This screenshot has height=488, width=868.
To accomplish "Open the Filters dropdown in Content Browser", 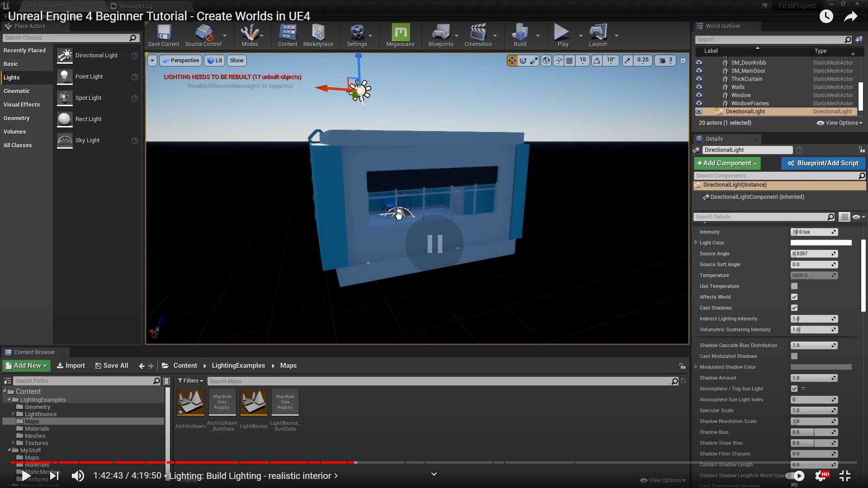I will (x=190, y=381).
